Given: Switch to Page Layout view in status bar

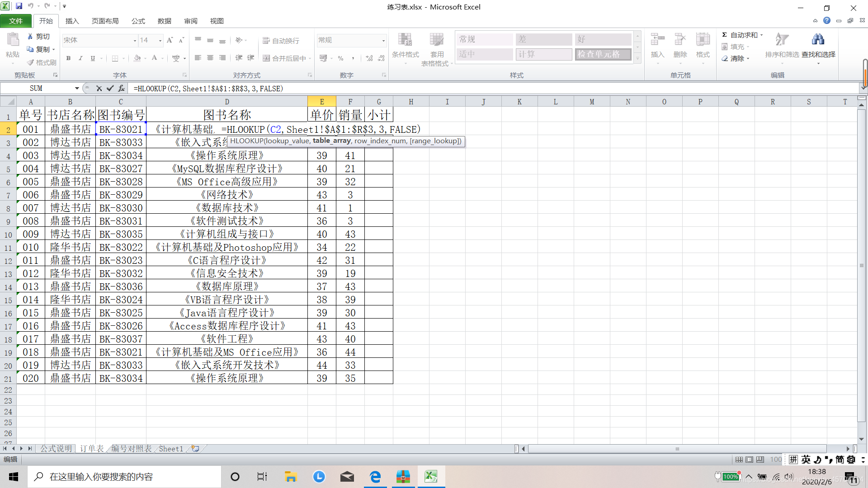Looking at the screenshot, I should coord(750,460).
